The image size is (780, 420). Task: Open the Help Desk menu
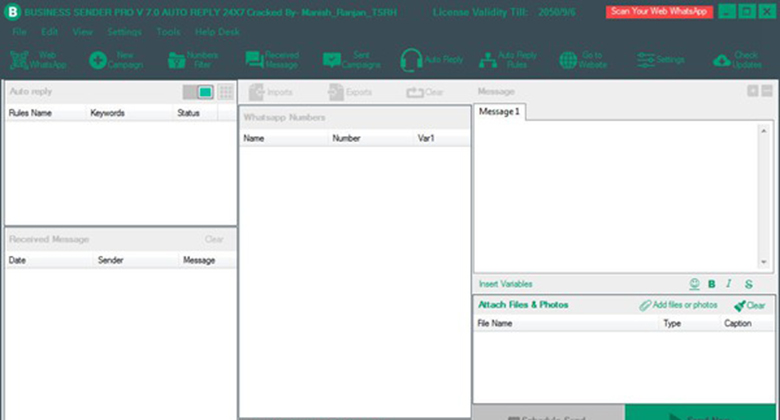(217, 32)
